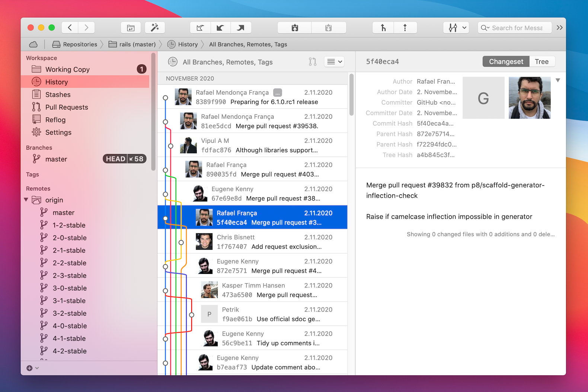Switch to the Changeset view

pyautogui.click(x=506, y=62)
